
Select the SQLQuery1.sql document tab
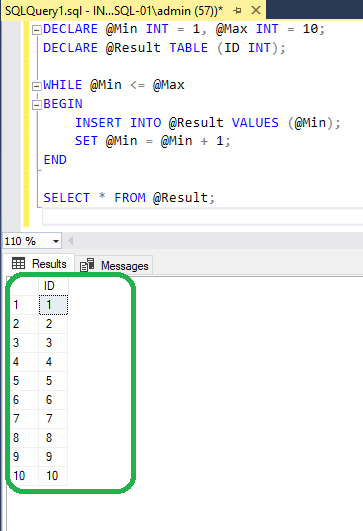(114, 11)
